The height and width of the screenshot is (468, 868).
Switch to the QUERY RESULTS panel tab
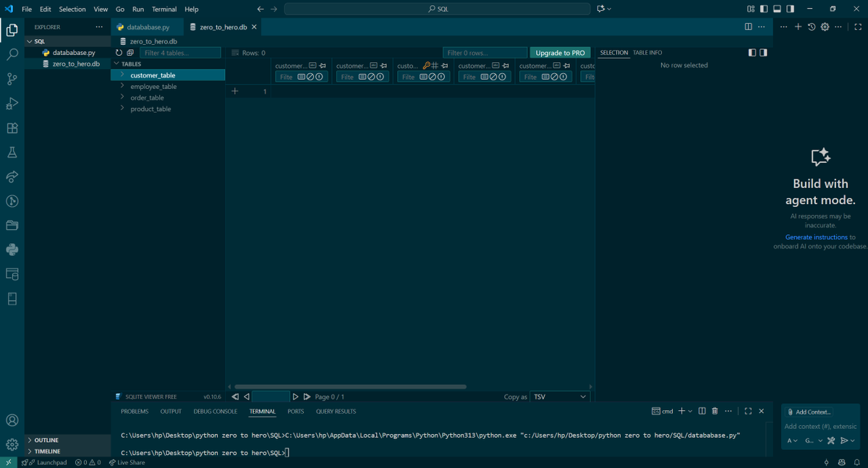point(336,411)
